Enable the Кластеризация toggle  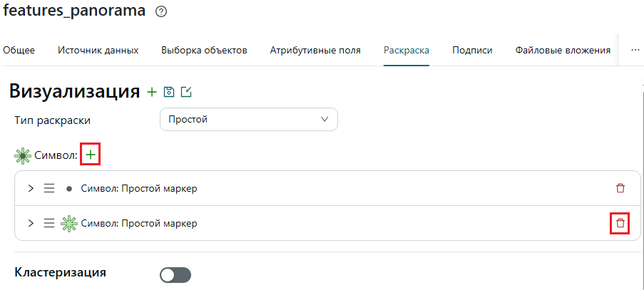coord(175,275)
